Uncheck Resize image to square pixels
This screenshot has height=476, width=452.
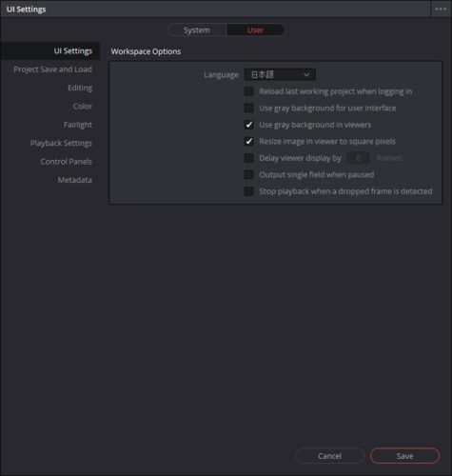pyautogui.click(x=249, y=141)
